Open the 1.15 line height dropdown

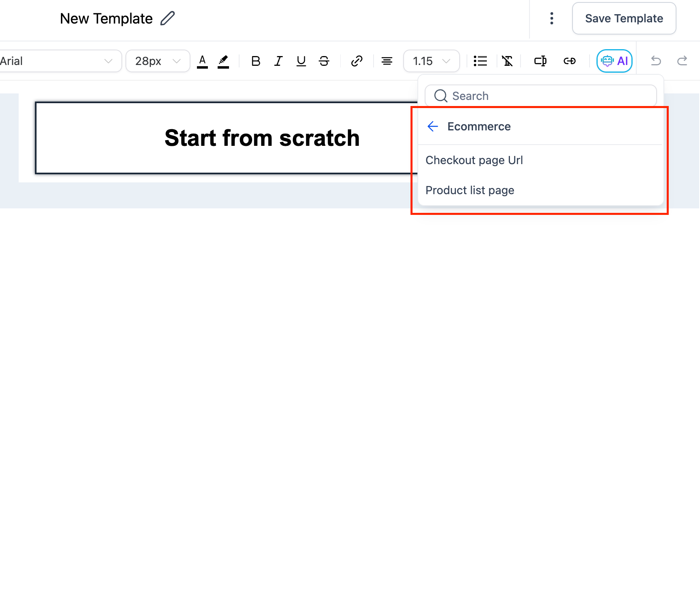pos(431,61)
